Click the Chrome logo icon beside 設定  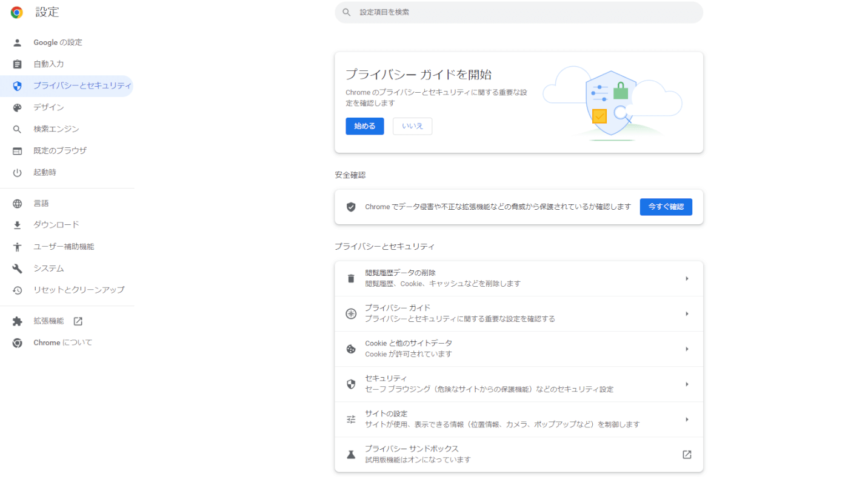(x=17, y=12)
